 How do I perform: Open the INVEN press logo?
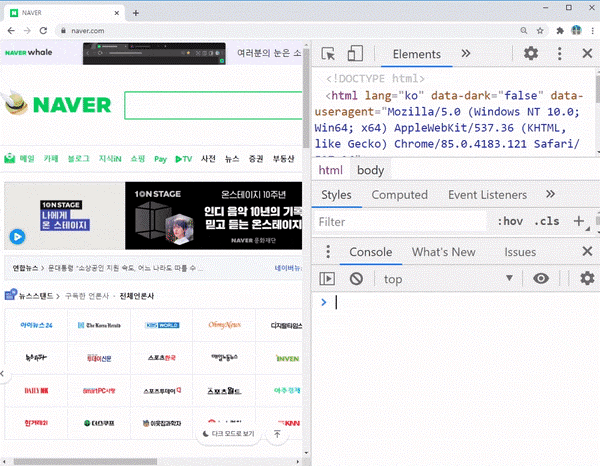pyautogui.click(x=287, y=358)
